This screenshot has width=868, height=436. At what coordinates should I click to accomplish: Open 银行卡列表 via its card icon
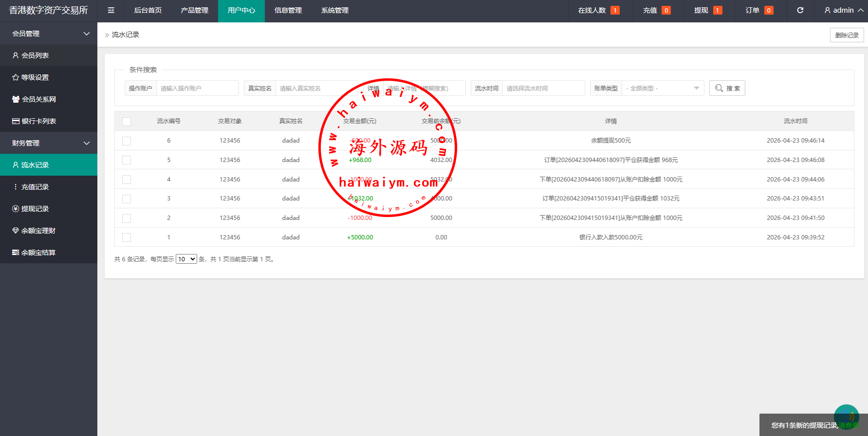click(x=16, y=121)
